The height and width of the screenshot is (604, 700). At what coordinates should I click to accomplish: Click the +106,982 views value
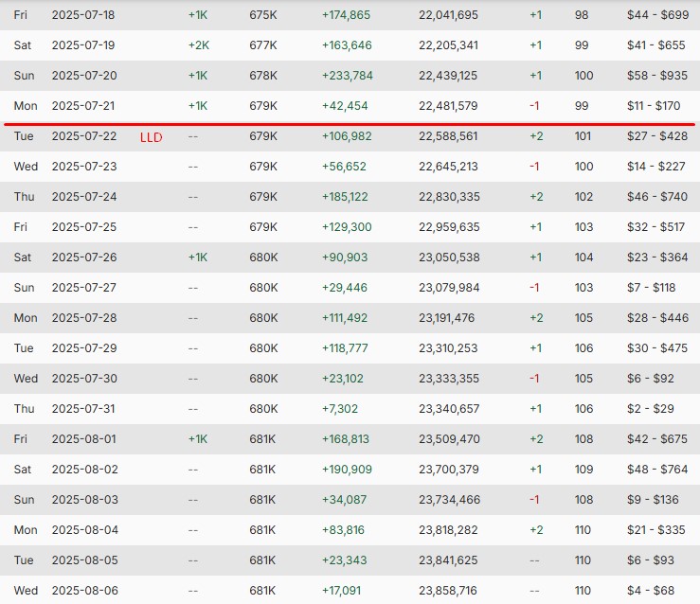(x=347, y=136)
